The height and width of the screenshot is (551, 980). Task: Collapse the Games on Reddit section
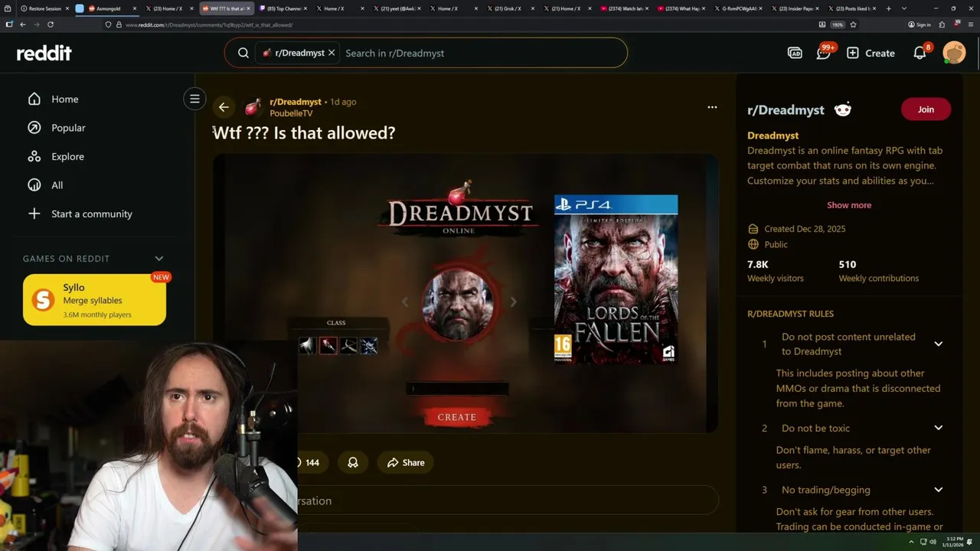(159, 259)
